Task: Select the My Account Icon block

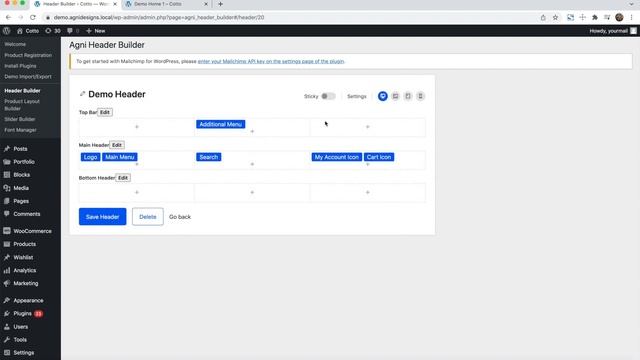Action: [337, 157]
